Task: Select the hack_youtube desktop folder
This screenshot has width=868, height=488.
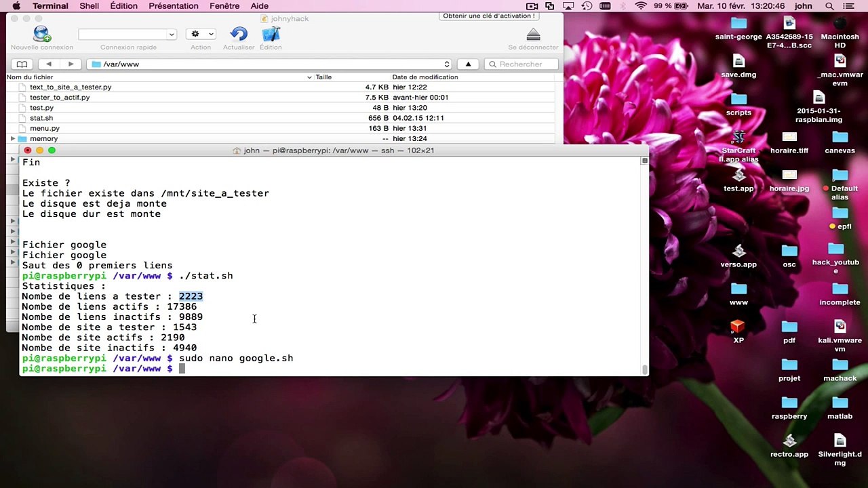Action: (835, 259)
